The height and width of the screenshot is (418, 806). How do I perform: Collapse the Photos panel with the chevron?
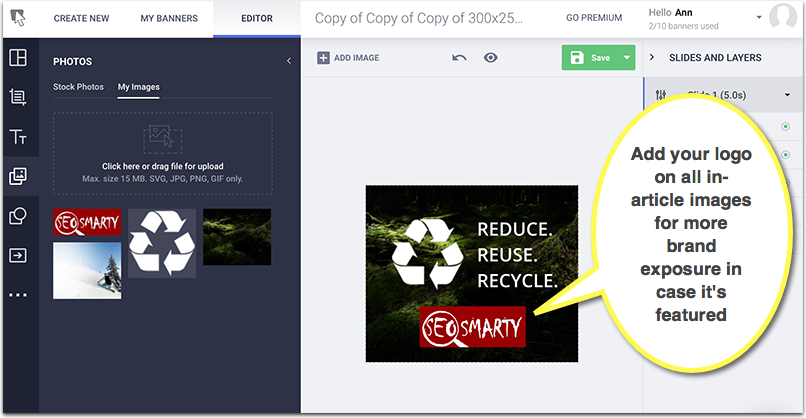[289, 61]
